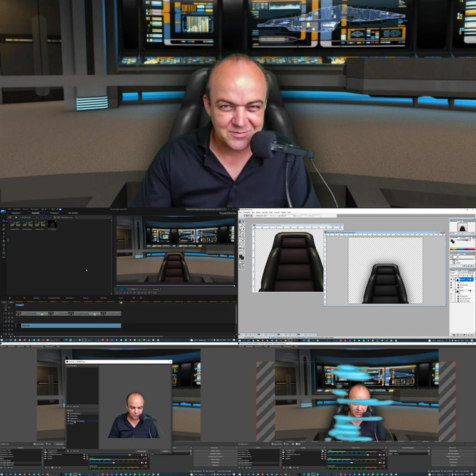The width and height of the screenshot is (476, 476).
Task: Lock video track 2 in PowerDirector timeline
Action: (12, 326)
